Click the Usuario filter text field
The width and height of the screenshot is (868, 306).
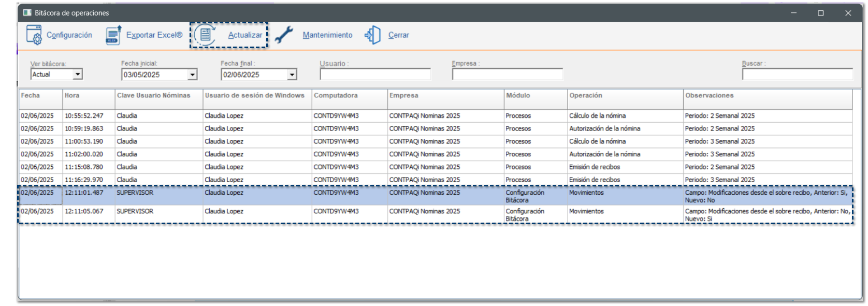click(375, 75)
